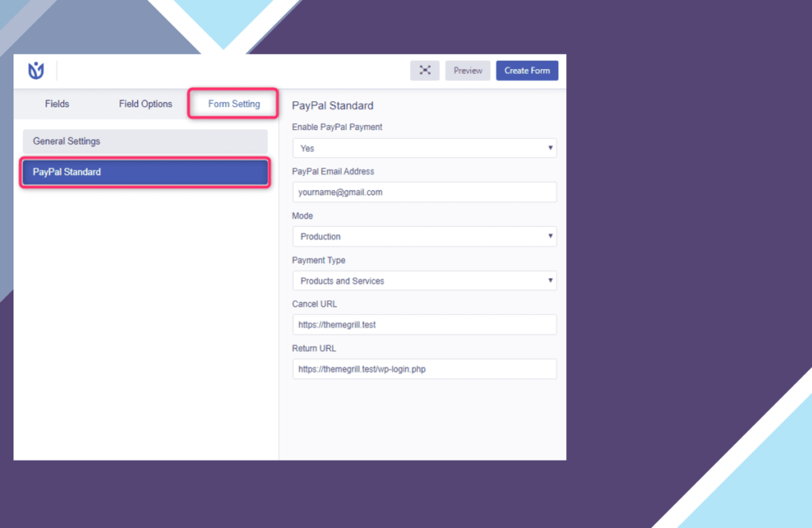
Task: Click the 'Return URL' label text
Action: (x=314, y=348)
